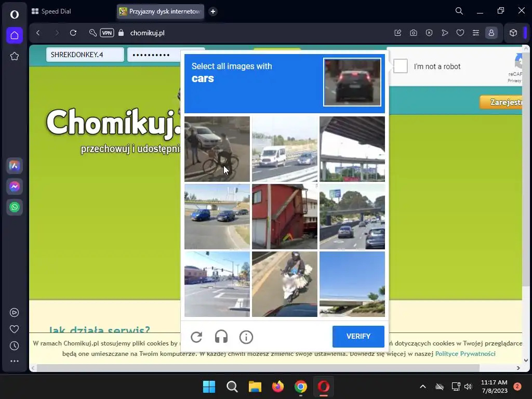The height and width of the screenshot is (399, 532).
Task: Select captcha tile with highway overpass
Action: pos(352,149)
